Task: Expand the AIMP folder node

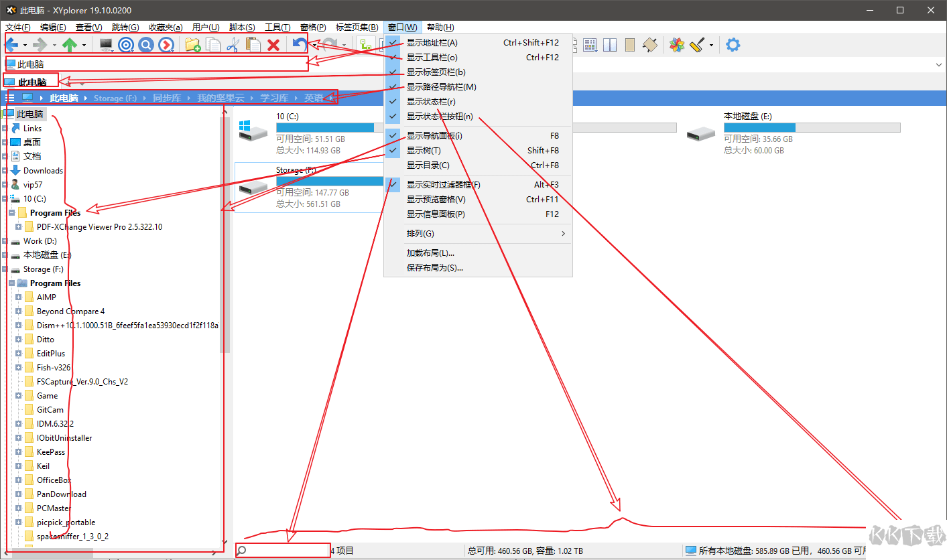Action: point(19,297)
